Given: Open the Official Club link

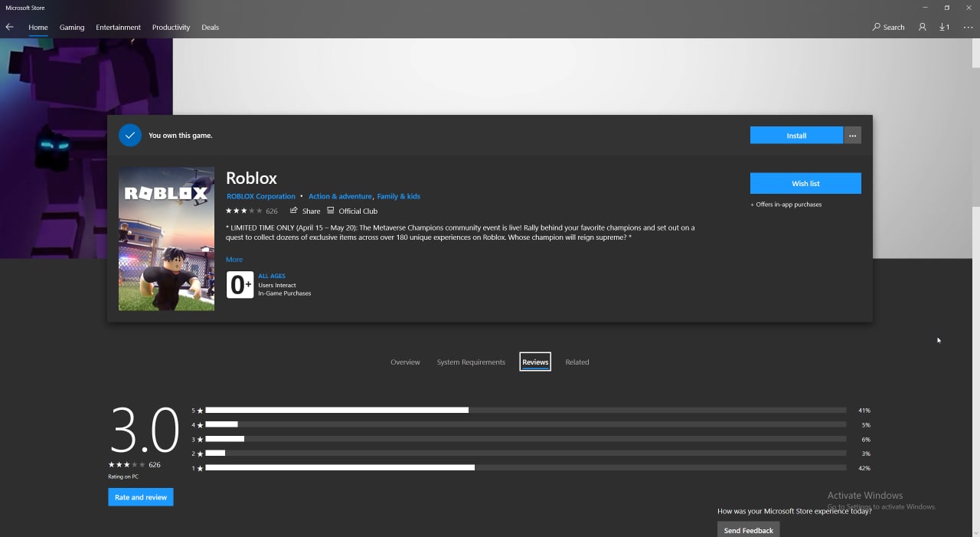Looking at the screenshot, I should (352, 211).
